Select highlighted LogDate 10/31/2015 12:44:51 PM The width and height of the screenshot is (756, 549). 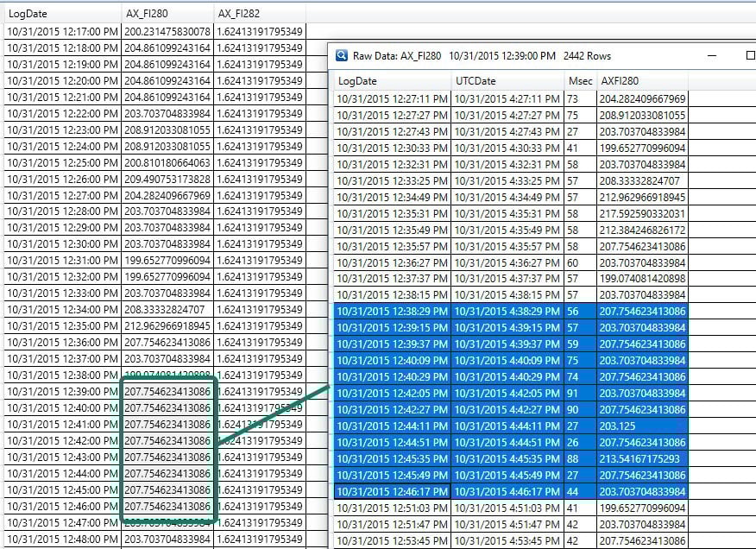point(392,443)
